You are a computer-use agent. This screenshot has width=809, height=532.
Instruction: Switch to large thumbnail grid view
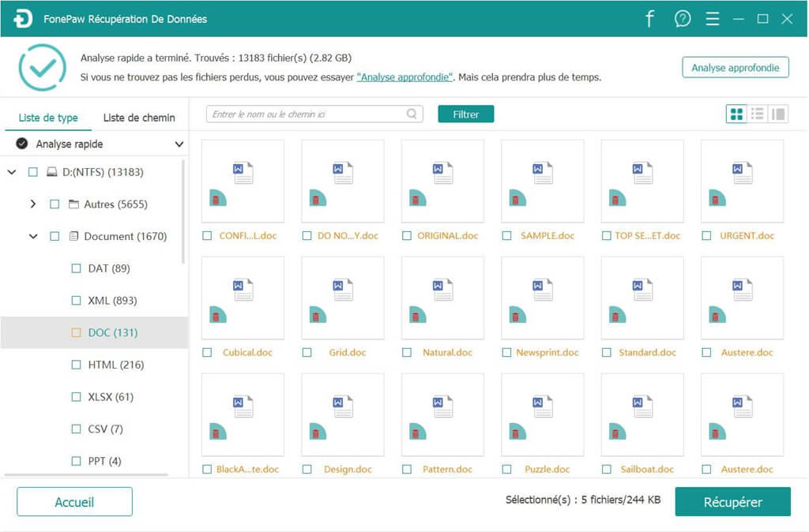[736, 114]
